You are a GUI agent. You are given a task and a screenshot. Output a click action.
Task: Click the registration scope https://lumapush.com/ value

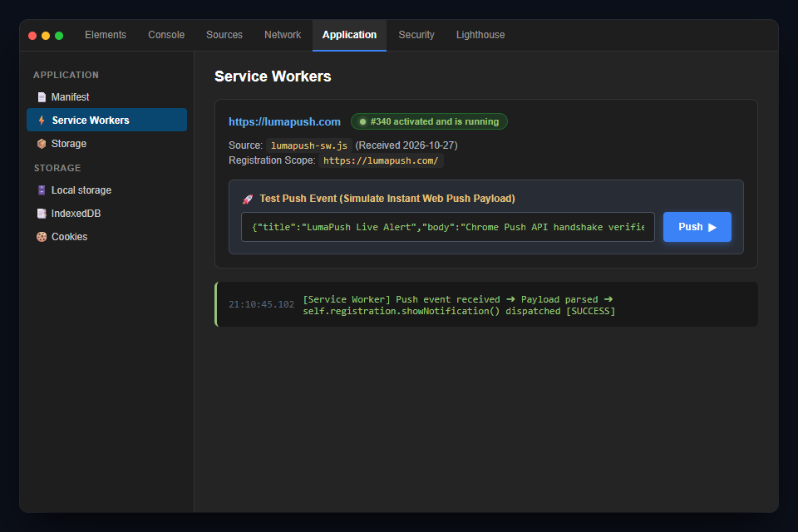coord(381,161)
